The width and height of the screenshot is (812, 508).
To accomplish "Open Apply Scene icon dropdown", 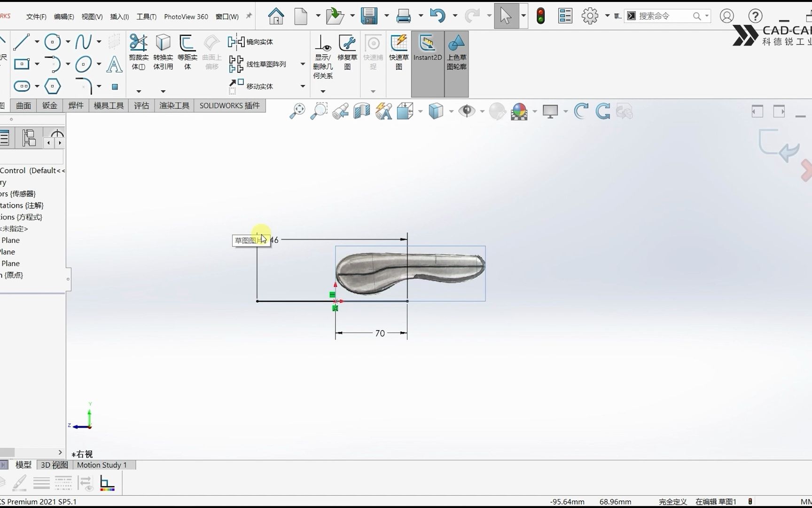I will (535, 111).
